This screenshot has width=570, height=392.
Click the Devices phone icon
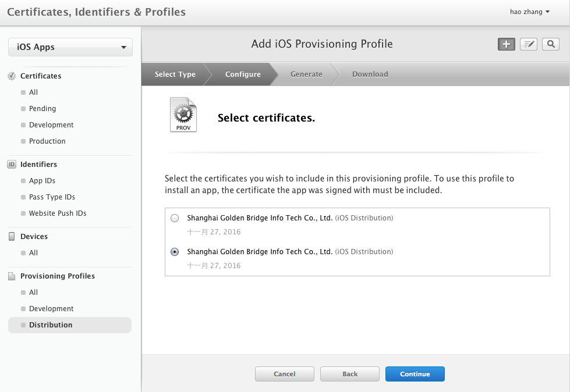(x=12, y=237)
